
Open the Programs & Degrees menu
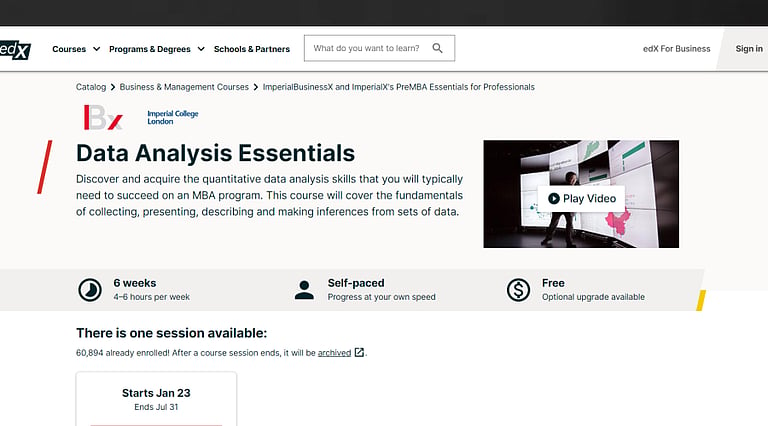[150, 49]
